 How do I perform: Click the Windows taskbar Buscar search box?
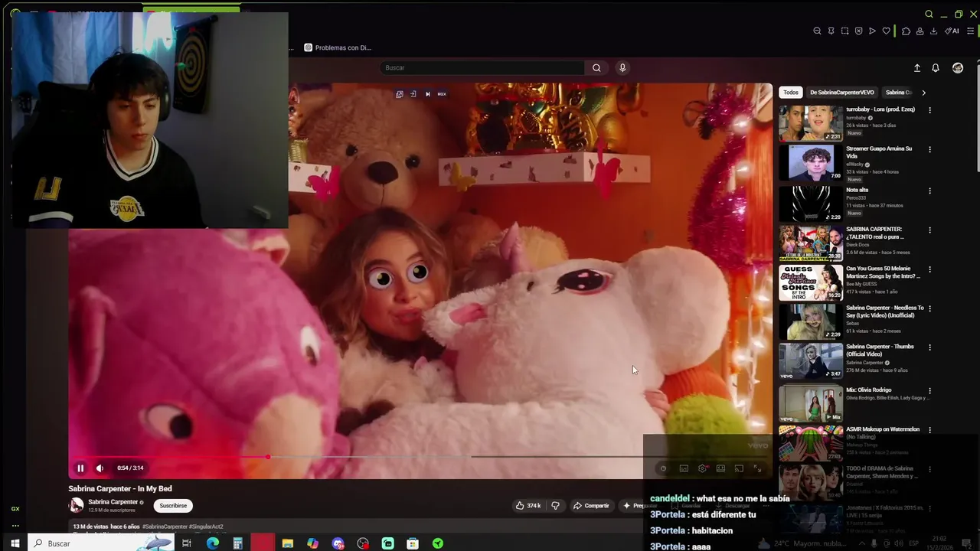101,543
